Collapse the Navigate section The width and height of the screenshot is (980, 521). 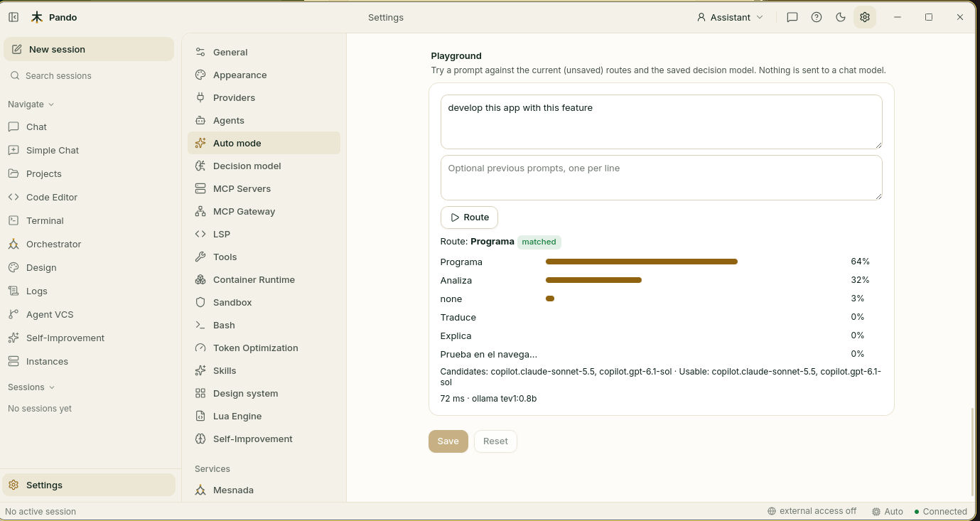31,104
